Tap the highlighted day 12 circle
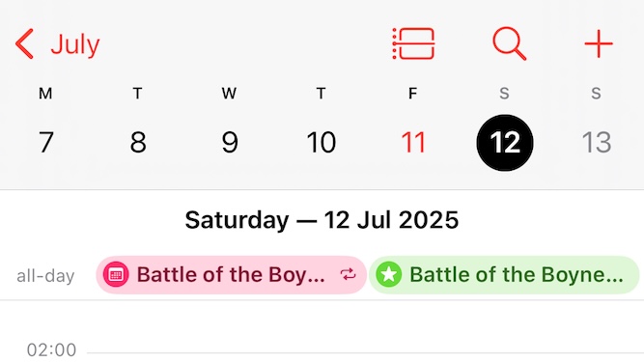 click(505, 143)
